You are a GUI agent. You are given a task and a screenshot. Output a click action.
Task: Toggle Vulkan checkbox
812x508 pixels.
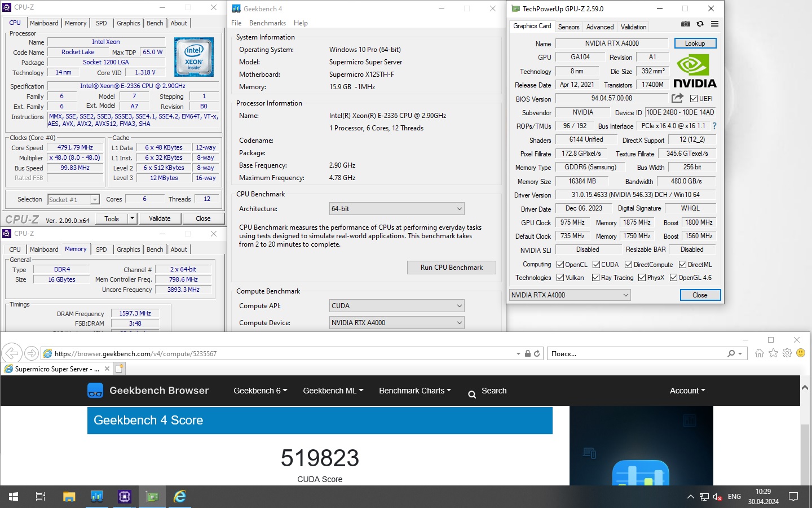pos(560,278)
